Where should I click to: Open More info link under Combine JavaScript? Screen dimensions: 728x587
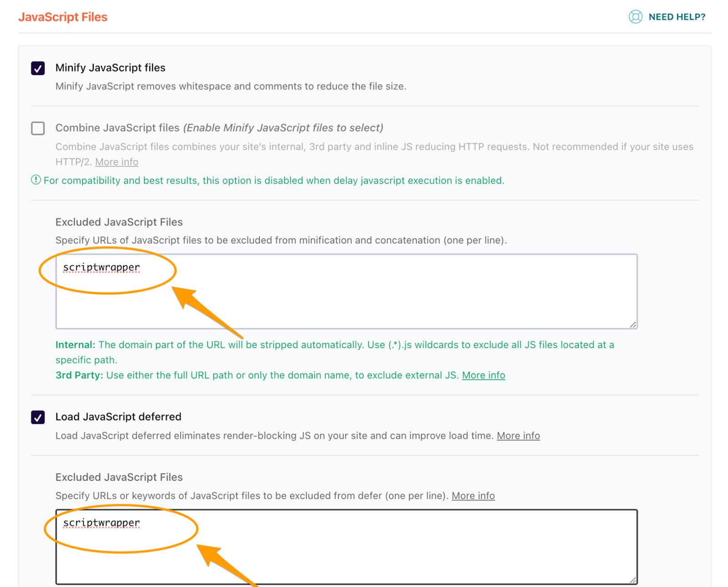click(116, 162)
